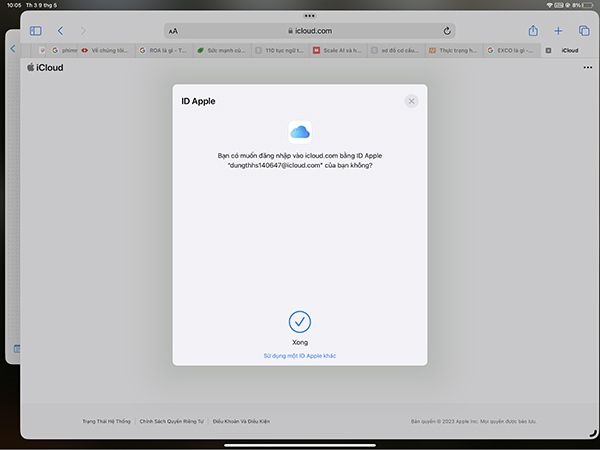Screen dimensions: 600x450
Task: Click "Sử dụng một ID Apple khác" link
Action: tap(300, 355)
